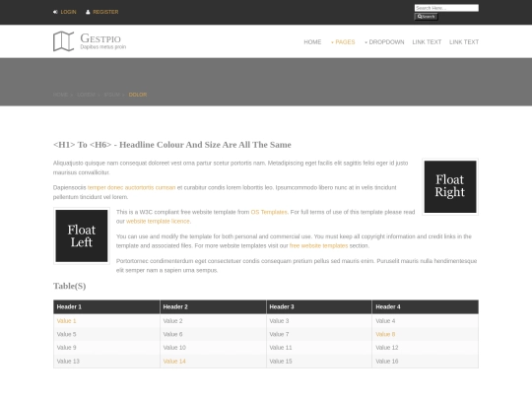This screenshot has width=532, height=399.
Task: Open the Register link
Action: pos(105,12)
